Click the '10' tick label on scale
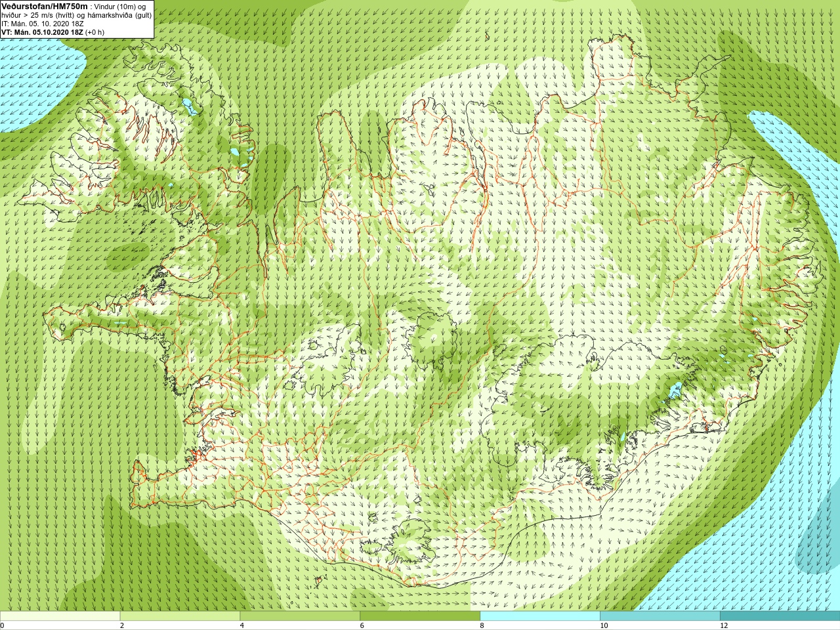This screenshot has height=630, width=840. click(x=604, y=625)
